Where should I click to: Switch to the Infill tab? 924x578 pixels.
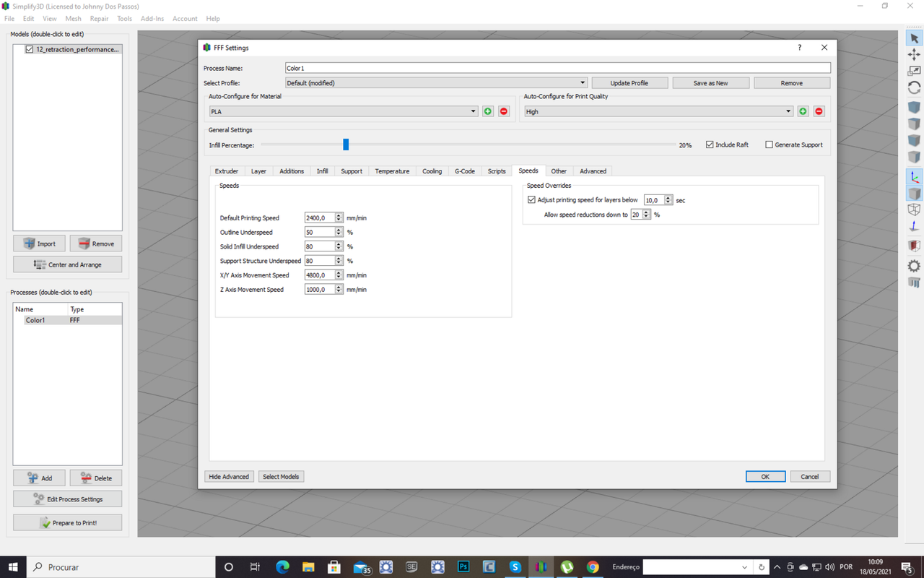click(x=322, y=171)
